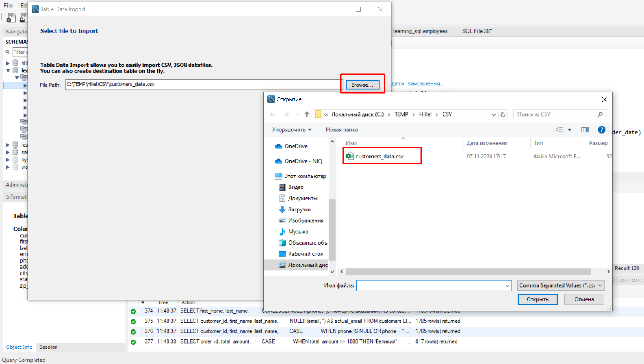644x364 pixels.
Task: Go back using the back arrow
Action: coord(273,114)
